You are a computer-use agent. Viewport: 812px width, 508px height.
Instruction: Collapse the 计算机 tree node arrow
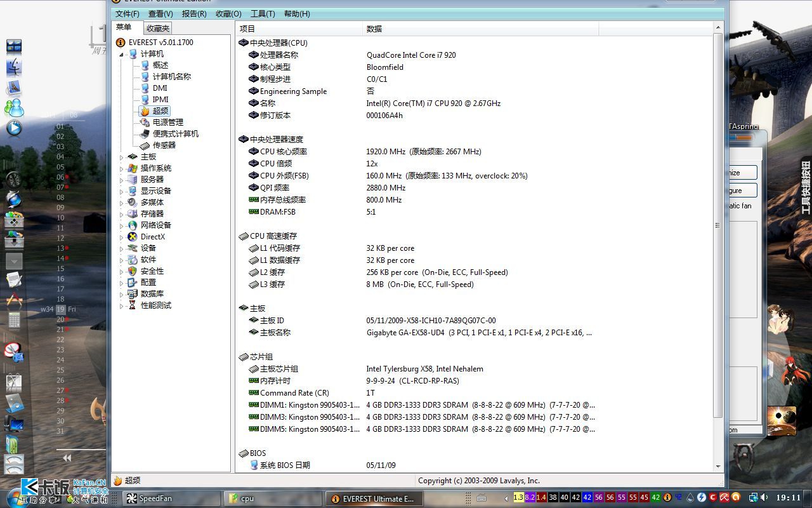[x=122, y=54]
